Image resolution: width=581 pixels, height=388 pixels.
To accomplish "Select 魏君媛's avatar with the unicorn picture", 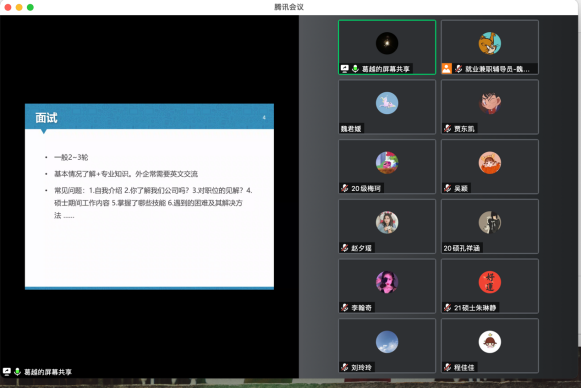I will click(x=387, y=103).
